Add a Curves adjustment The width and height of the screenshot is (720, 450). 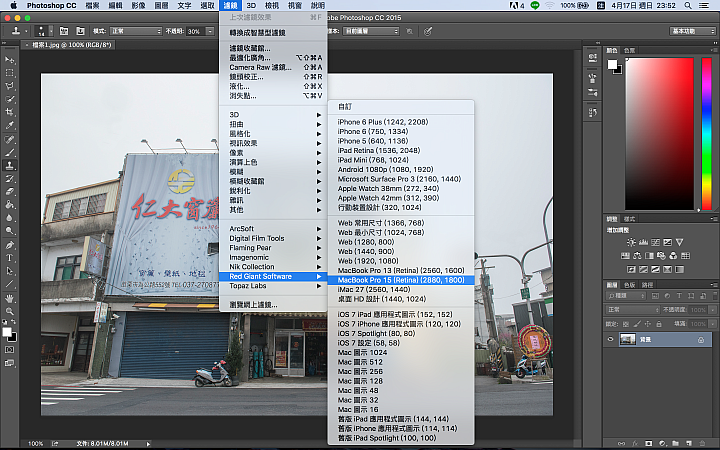tap(655, 242)
